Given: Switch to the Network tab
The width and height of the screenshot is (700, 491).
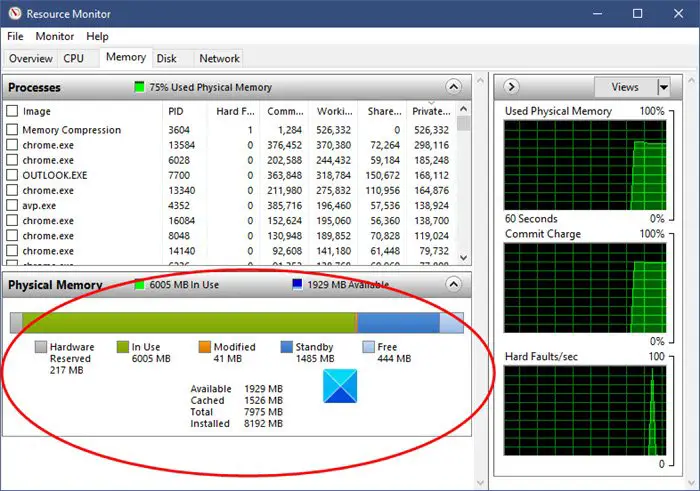Looking at the screenshot, I should (x=219, y=58).
